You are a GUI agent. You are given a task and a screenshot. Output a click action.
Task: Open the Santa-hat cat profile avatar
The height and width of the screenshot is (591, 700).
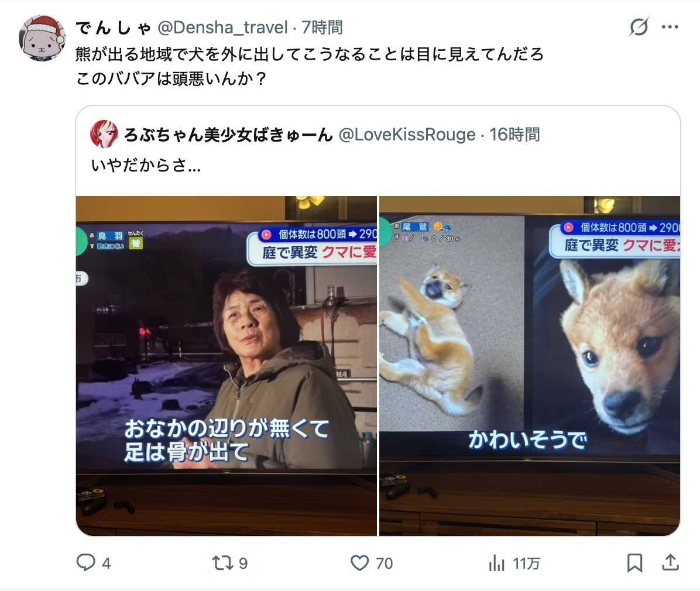(x=42, y=38)
